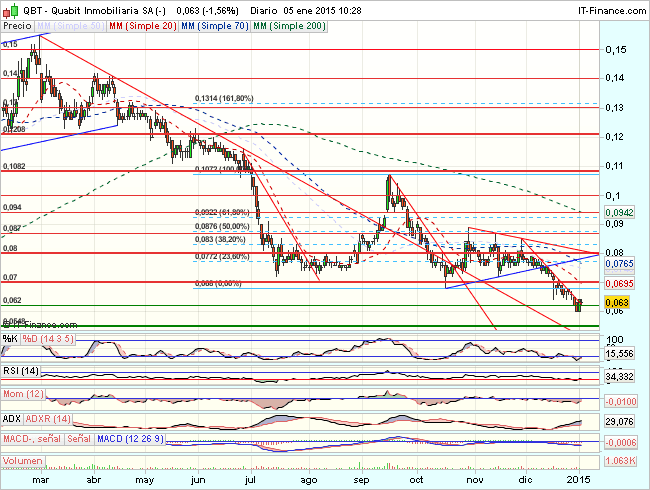Open the RSI (14) indicator label
The image size is (650, 490).
[21, 370]
